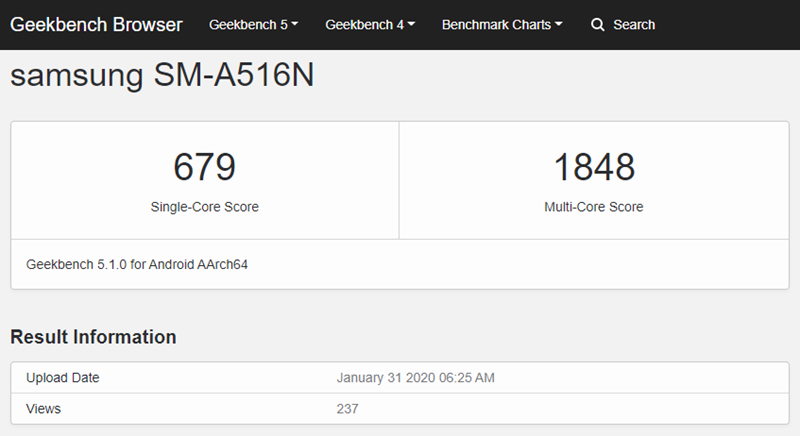
Task: Click the magnifying glass search icon
Action: coord(597,24)
